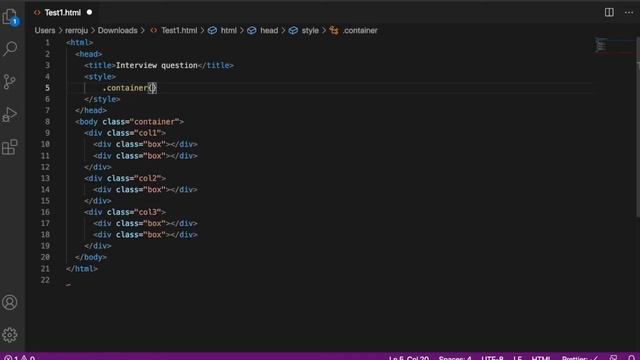640x360 pixels.
Task: Open the editor More Actions menu
Action: (x=629, y=12)
